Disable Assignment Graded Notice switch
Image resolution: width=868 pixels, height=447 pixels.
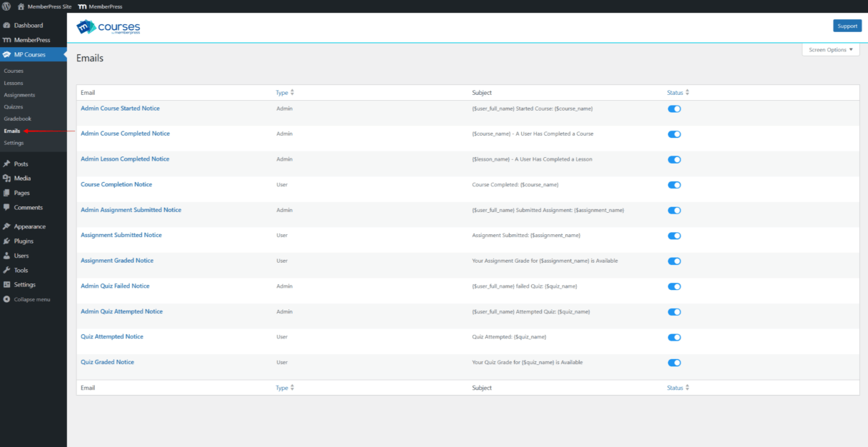tap(674, 261)
